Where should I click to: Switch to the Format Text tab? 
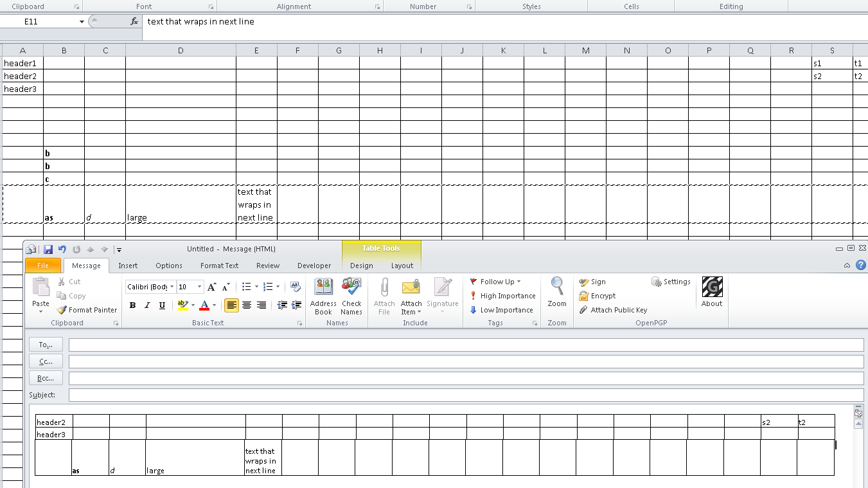pos(219,266)
